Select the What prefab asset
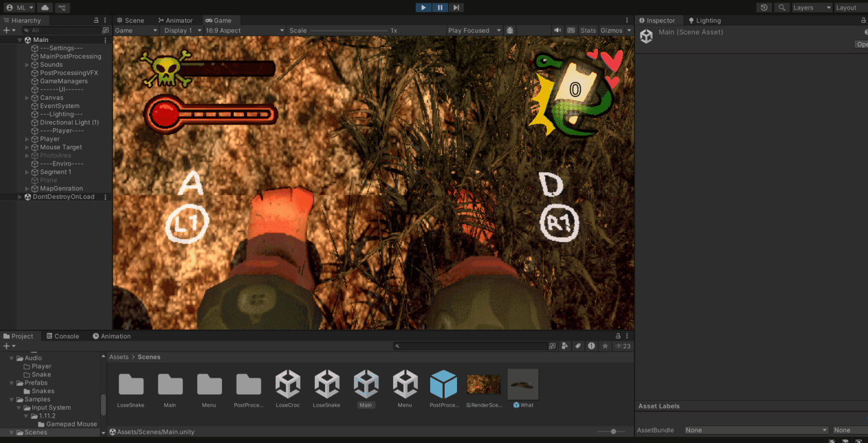The height and width of the screenshot is (443, 868). coord(523,389)
